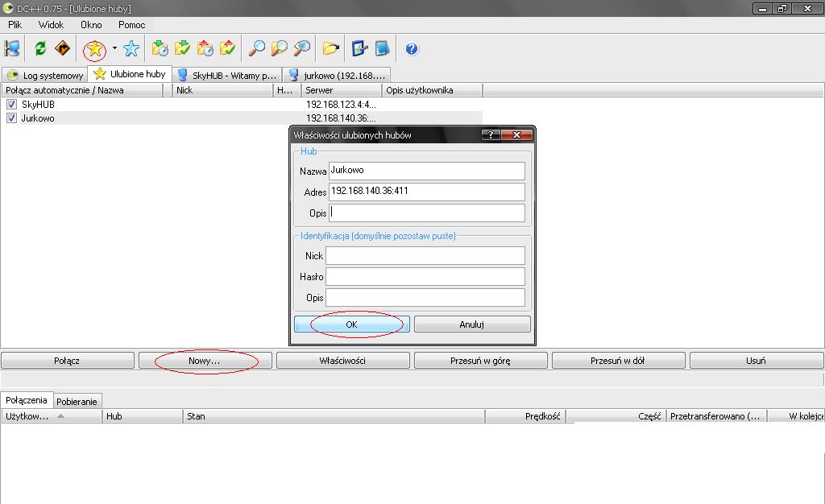825x504 pixels.
Task: Open Favorite Users blue star icon
Action: tap(131, 49)
